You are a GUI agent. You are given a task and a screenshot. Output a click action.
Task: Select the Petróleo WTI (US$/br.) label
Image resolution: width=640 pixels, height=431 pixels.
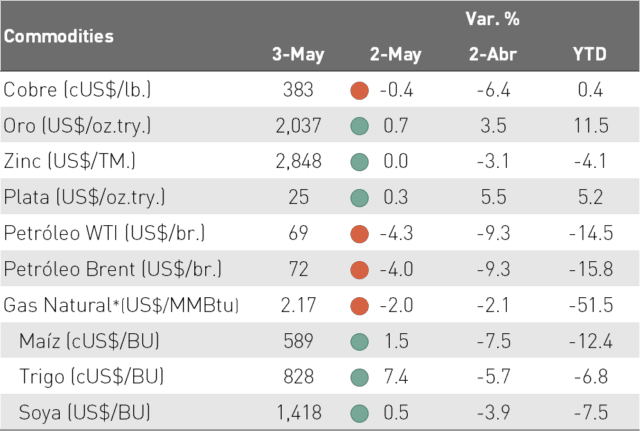coord(104,233)
